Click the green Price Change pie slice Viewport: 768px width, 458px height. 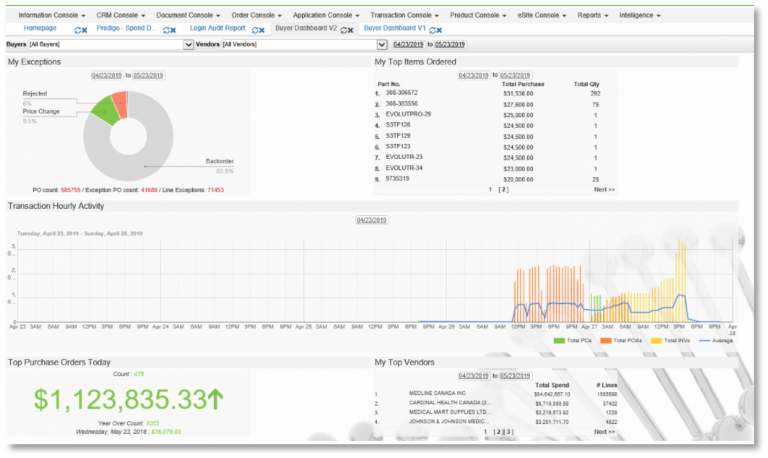tap(107, 111)
